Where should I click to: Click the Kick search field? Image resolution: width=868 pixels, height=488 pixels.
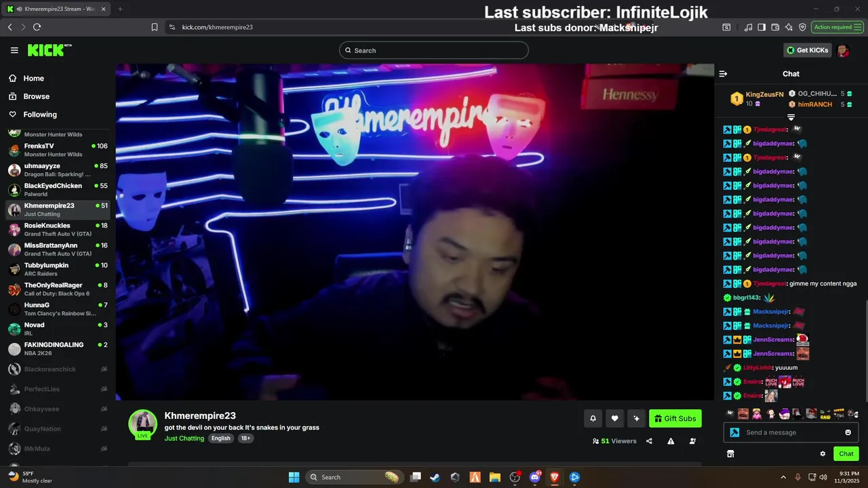point(434,50)
